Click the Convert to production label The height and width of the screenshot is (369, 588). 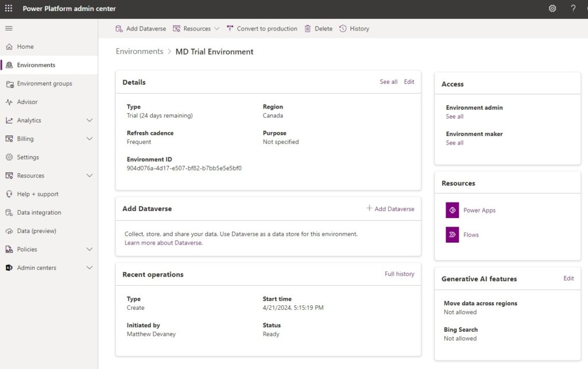(267, 29)
